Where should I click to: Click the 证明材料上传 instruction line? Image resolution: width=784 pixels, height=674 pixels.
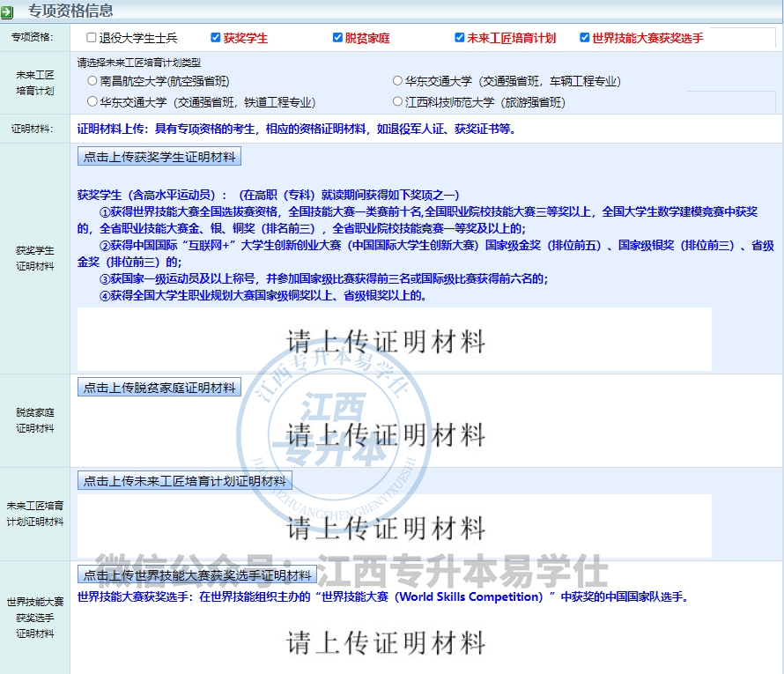click(297, 129)
